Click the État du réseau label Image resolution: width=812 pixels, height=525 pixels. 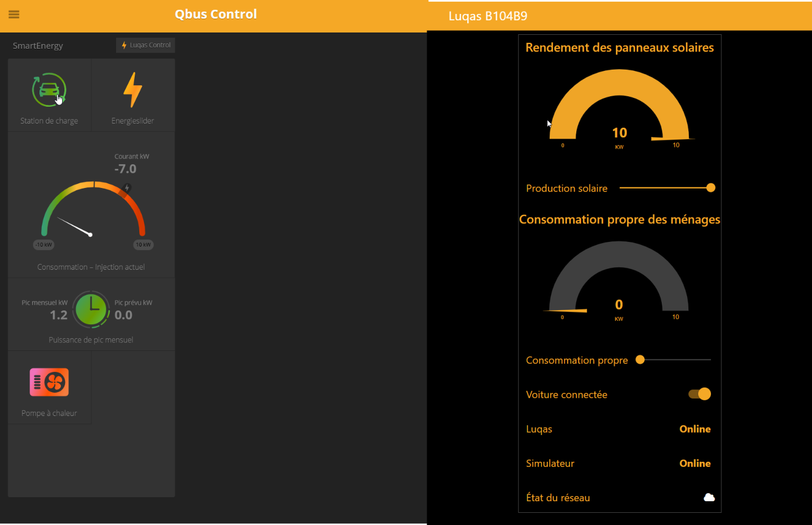pos(558,497)
